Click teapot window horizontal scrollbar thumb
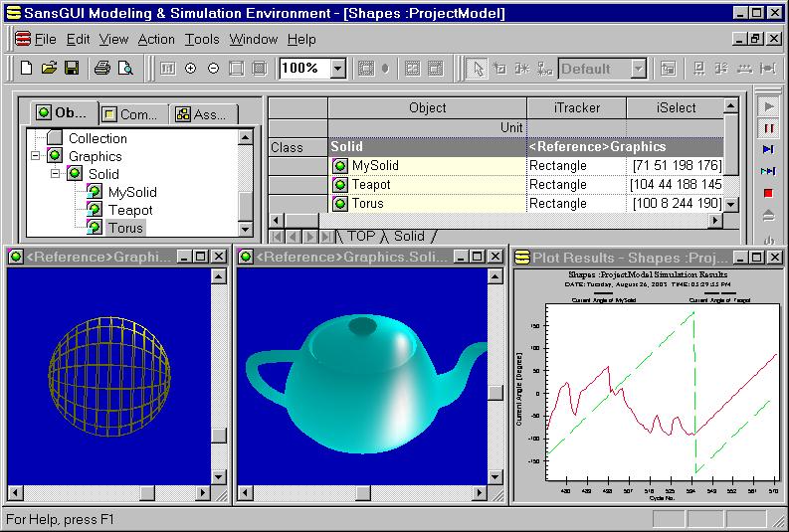789x532 pixels. pyautogui.click(x=363, y=493)
